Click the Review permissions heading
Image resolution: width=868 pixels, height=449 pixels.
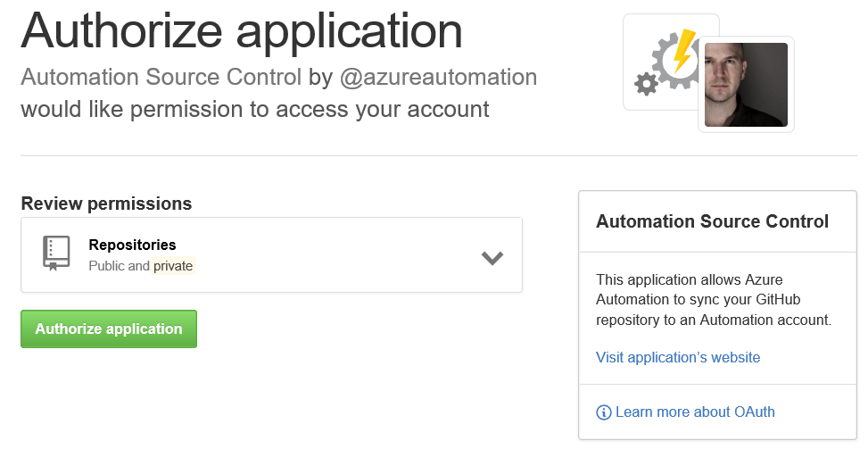coord(106,204)
